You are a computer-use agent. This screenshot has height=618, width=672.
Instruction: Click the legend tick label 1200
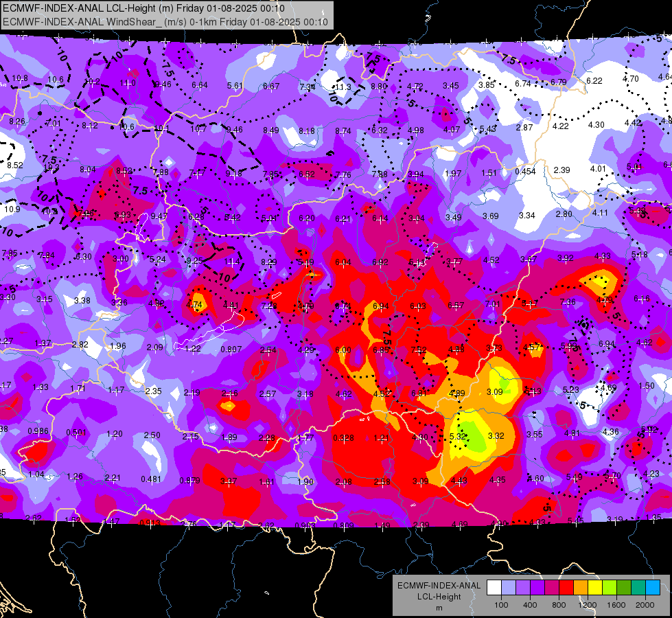tap(587, 605)
